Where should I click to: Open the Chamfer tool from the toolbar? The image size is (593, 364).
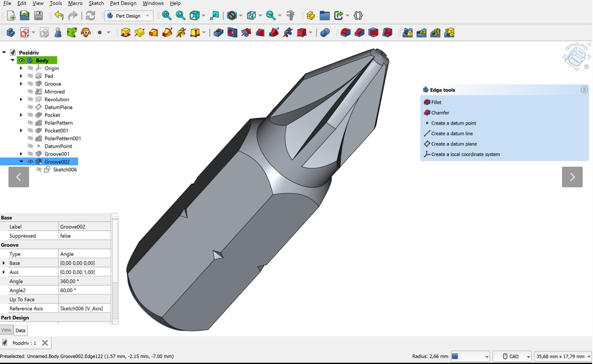pos(359,32)
